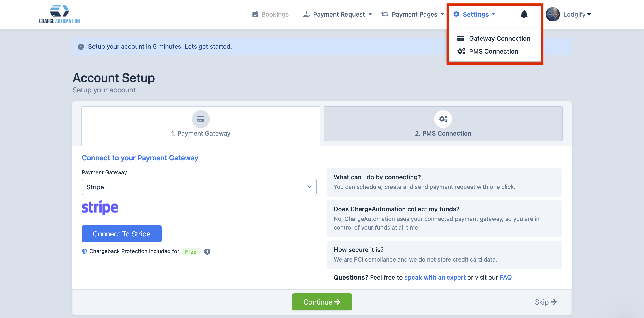The height and width of the screenshot is (318, 644).
Task: Click the Stripe logo image
Action: point(100,208)
